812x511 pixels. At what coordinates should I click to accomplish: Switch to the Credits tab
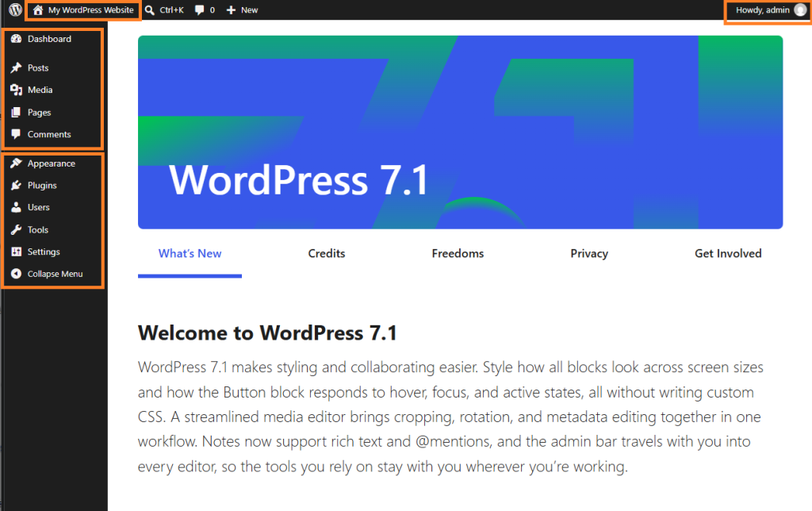pos(326,253)
